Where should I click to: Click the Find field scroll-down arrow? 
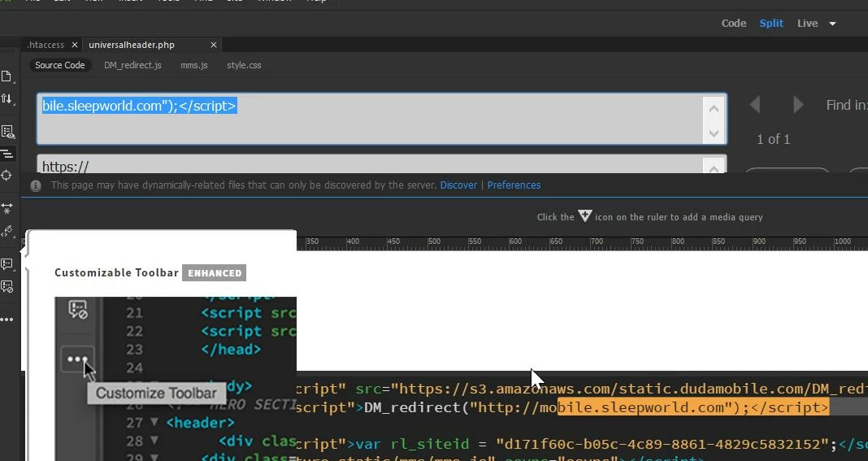click(714, 133)
